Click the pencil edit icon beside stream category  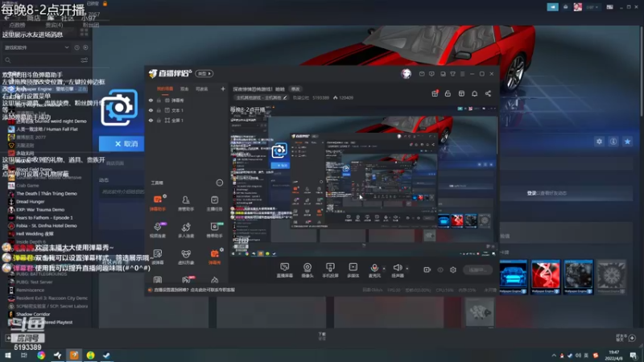point(285,97)
